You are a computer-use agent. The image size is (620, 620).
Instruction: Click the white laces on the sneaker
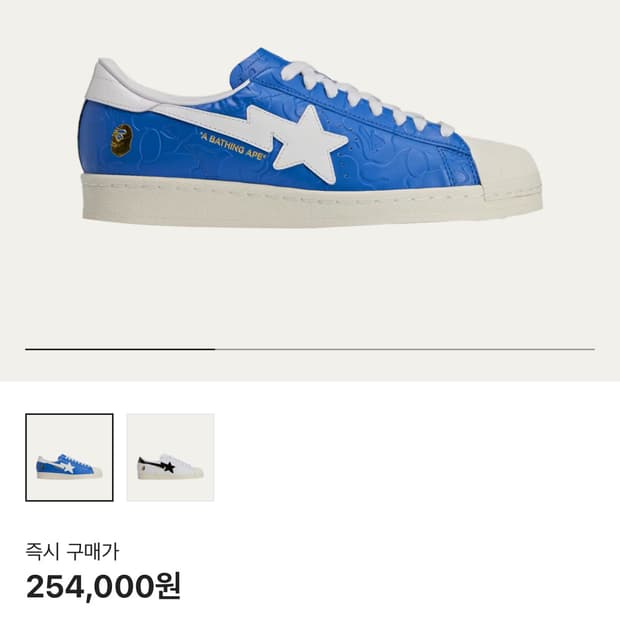tap(366, 95)
